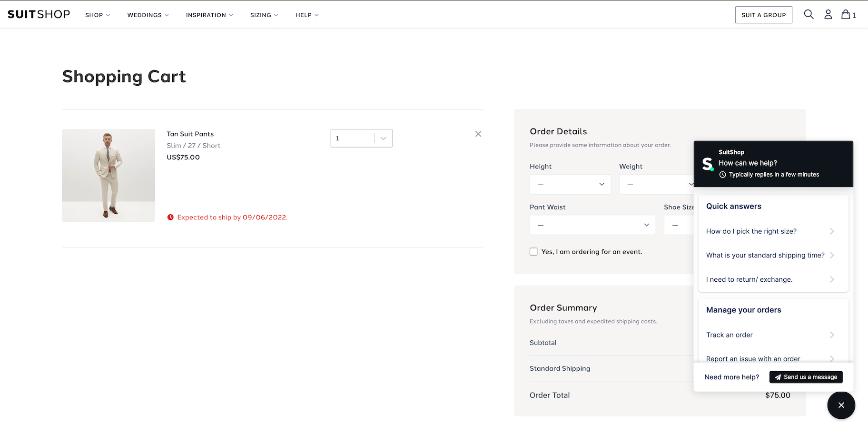Screen dimensions: 868x425
Task: Click the Suit a Group button
Action: coord(763,15)
